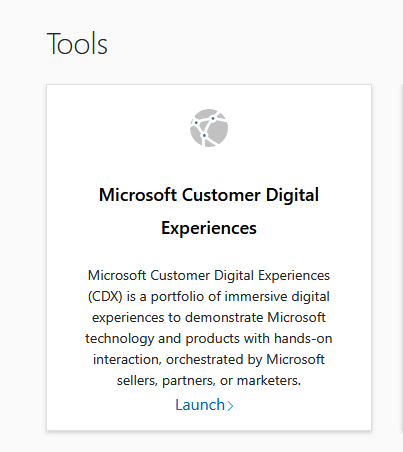Select the bold "Microsoft Customer Digital" title line
This screenshot has width=403, height=452.
pos(209,195)
